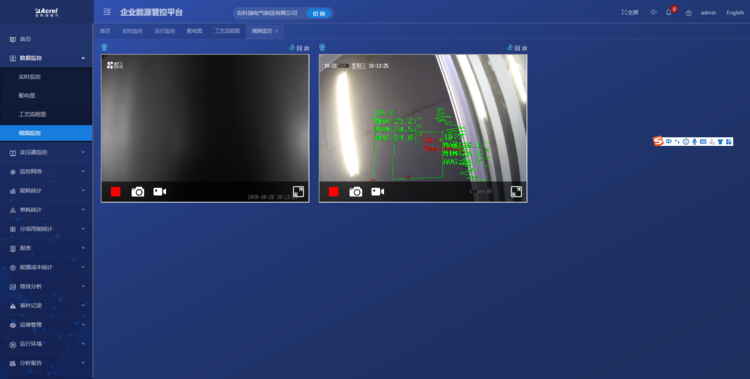Image resolution: width=750 pixels, height=379 pixels.
Task: Switch language to English
Action: click(x=735, y=13)
